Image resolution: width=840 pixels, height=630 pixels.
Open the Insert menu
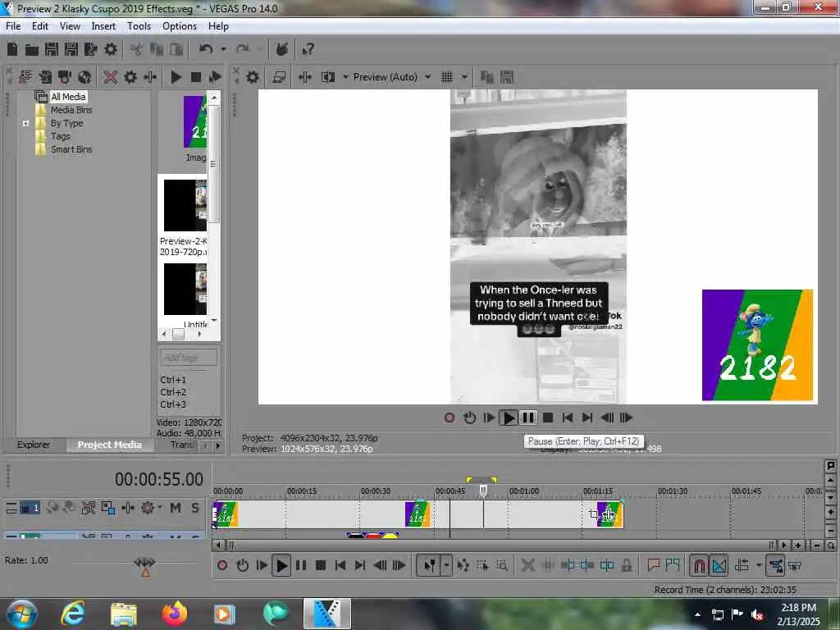click(103, 26)
